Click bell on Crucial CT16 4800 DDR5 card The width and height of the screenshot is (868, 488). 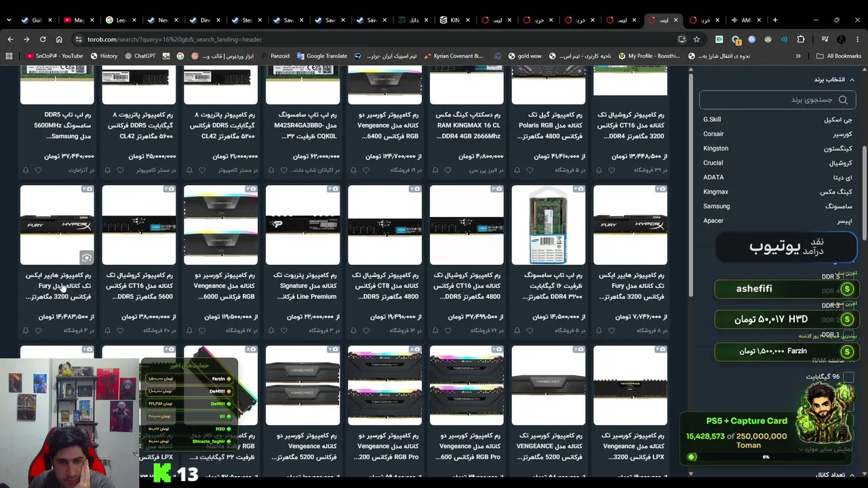435,331
